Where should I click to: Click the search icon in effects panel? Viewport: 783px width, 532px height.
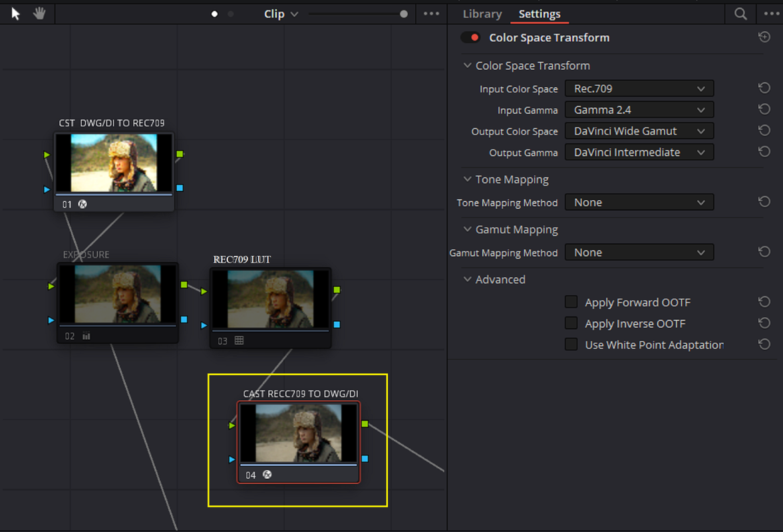click(x=740, y=14)
